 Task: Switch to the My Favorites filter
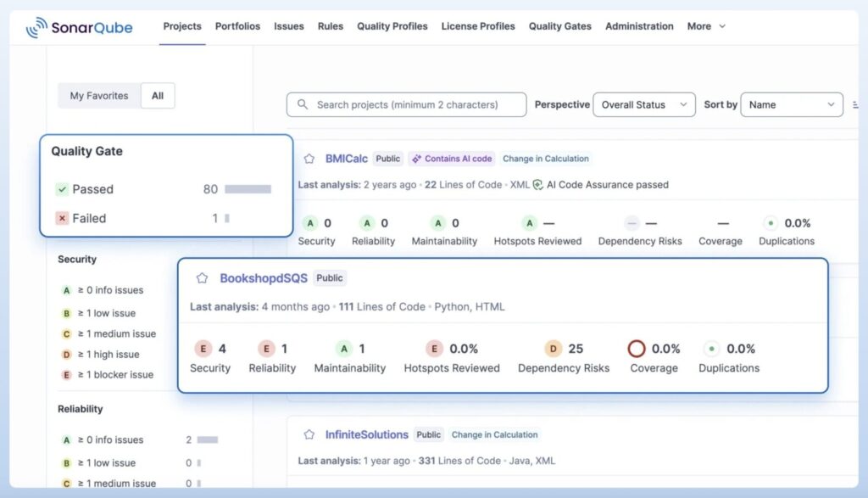97,96
